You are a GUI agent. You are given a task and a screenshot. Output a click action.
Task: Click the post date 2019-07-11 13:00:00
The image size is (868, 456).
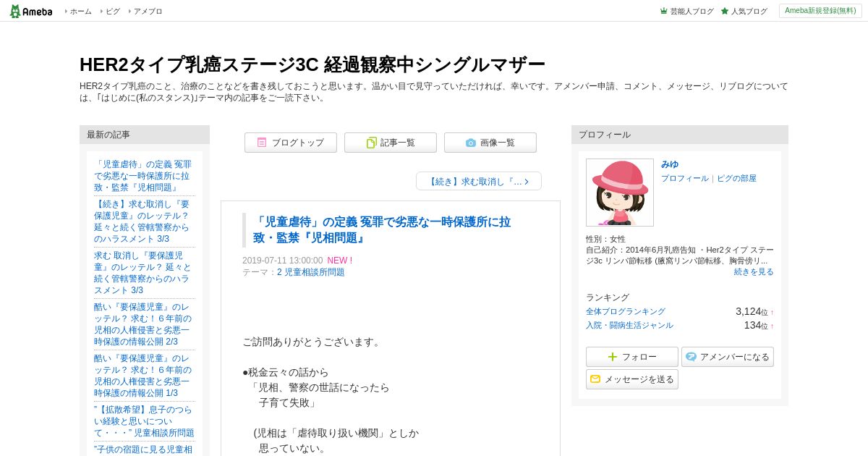point(283,261)
